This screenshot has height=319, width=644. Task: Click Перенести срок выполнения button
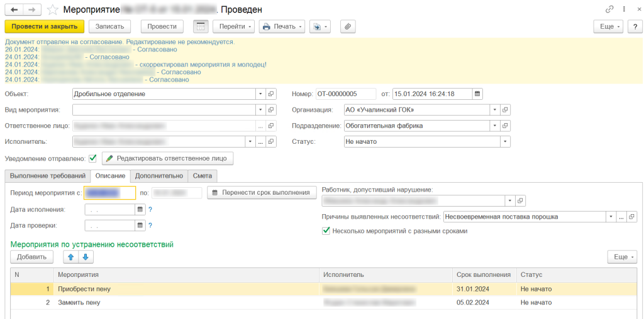click(x=262, y=192)
